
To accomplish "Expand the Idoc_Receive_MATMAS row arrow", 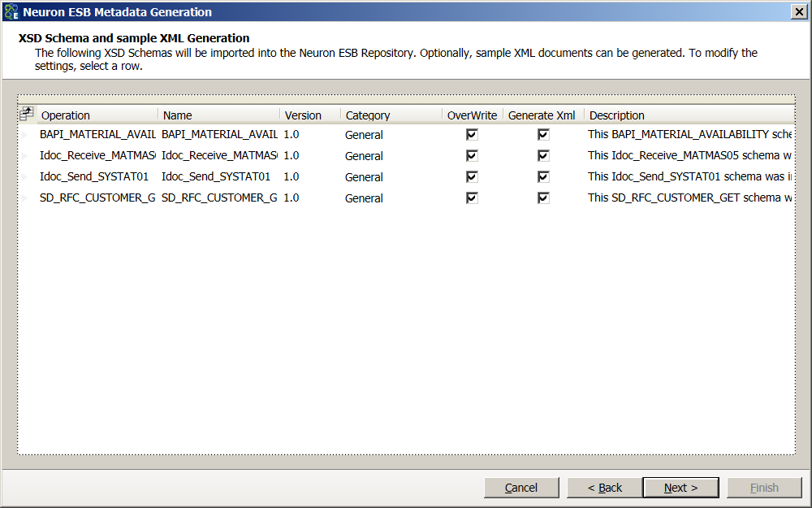I will [24, 155].
